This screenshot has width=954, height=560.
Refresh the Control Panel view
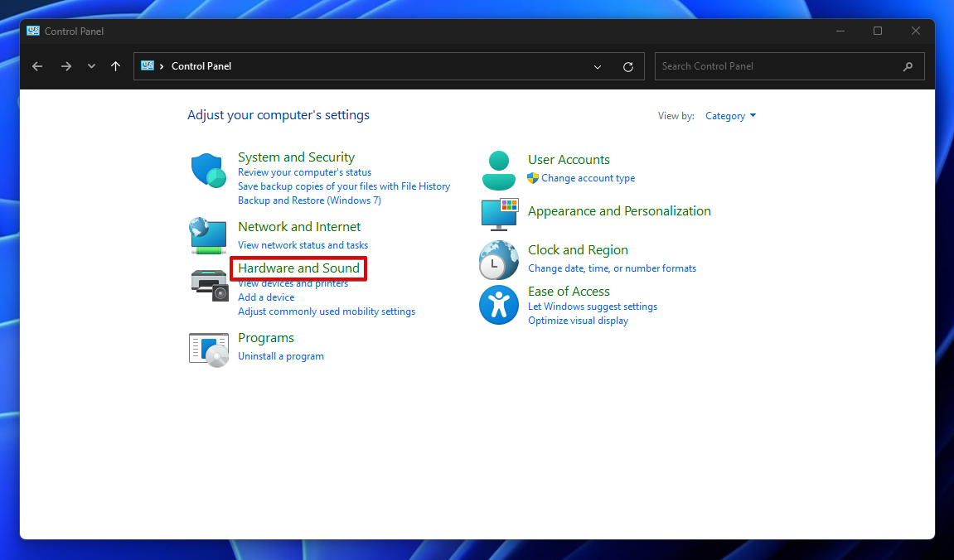[628, 67]
